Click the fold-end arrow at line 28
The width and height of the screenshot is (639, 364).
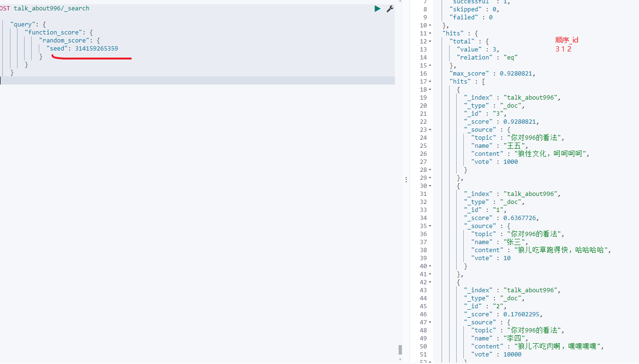coord(430,170)
